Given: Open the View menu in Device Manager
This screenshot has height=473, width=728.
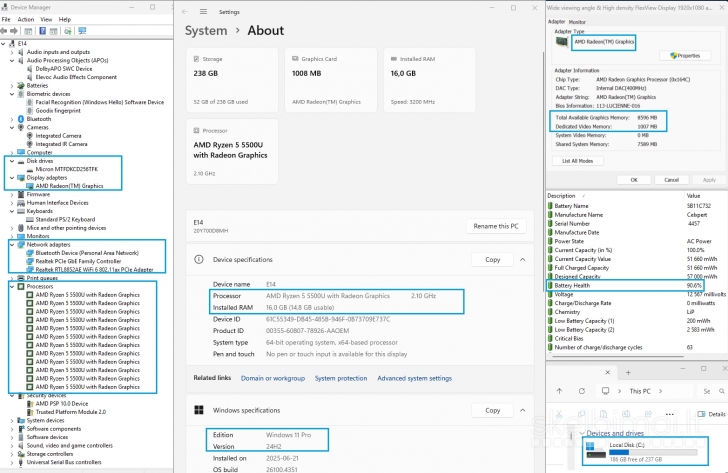Looking at the screenshot, I should tap(46, 19).
